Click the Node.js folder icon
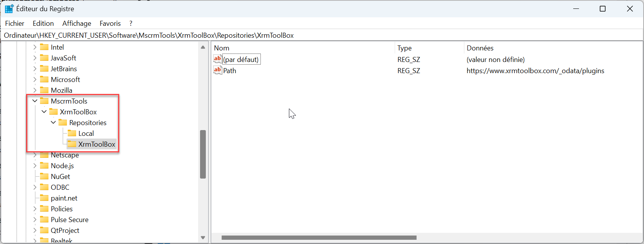Viewport: 644px width, 244px height. coord(44,165)
